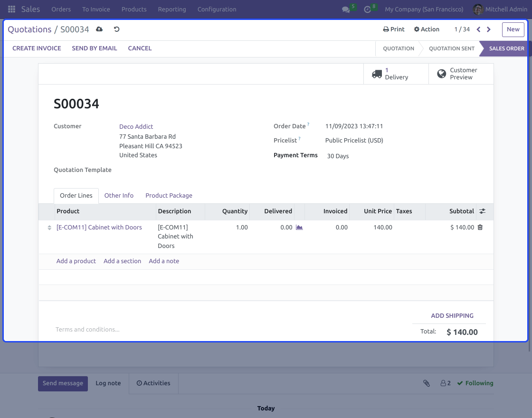Viewport: 532px width, 418px height.
Task: Click the SALES ORDER status stage
Action: tap(506, 48)
